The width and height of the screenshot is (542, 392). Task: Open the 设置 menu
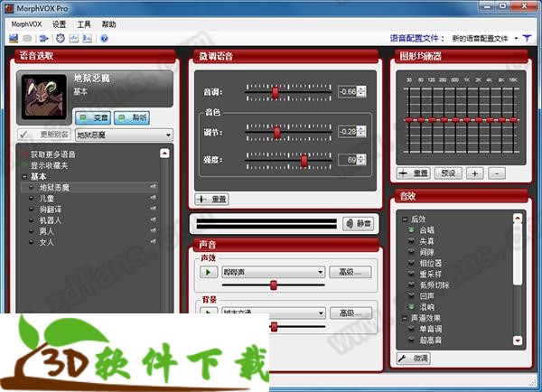click(59, 24)
